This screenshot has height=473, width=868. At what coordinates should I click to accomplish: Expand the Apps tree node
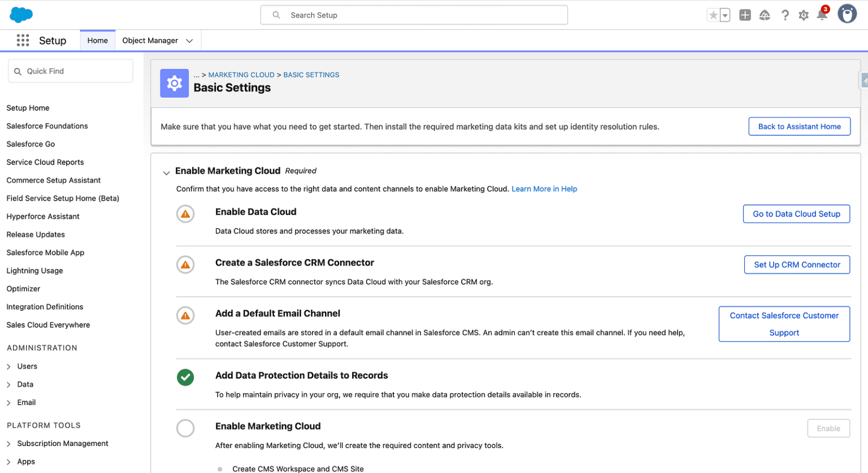click(x=8, y=462)
